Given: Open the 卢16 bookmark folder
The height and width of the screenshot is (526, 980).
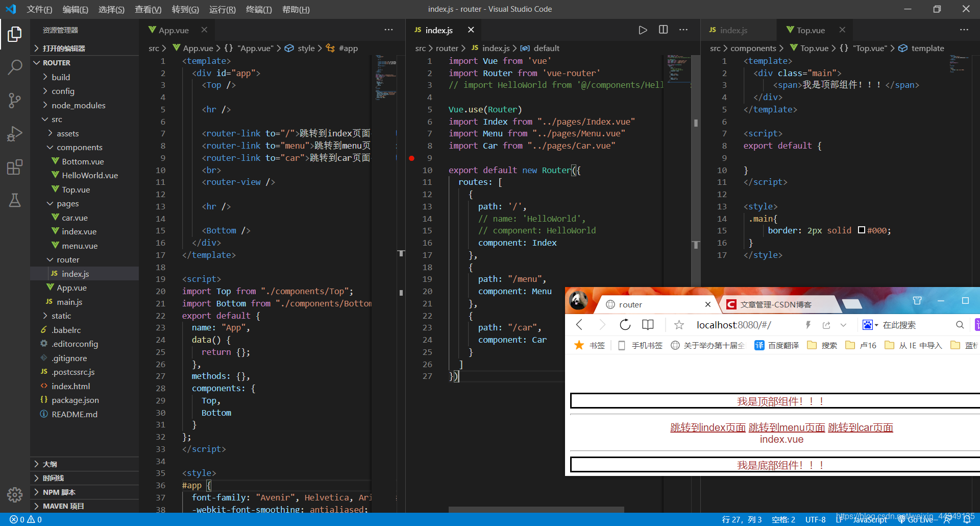Looking at the screenshot, I should coord(861,345).
